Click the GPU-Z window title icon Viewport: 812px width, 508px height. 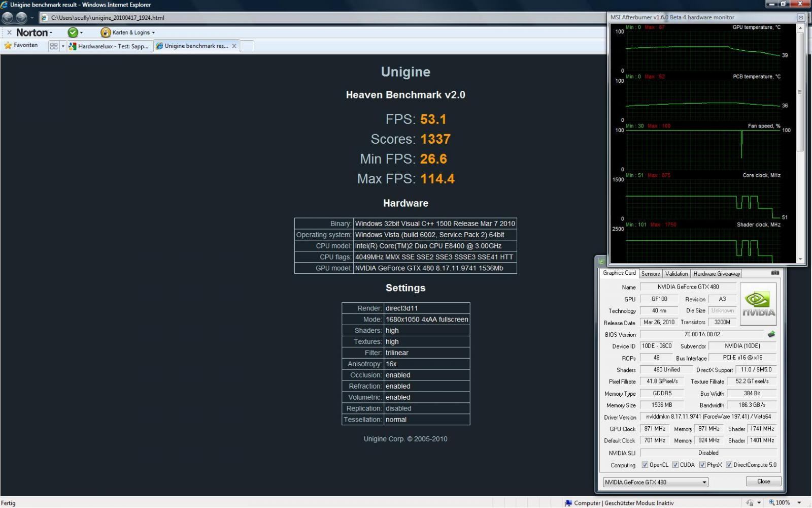click(x=602, y=262)
